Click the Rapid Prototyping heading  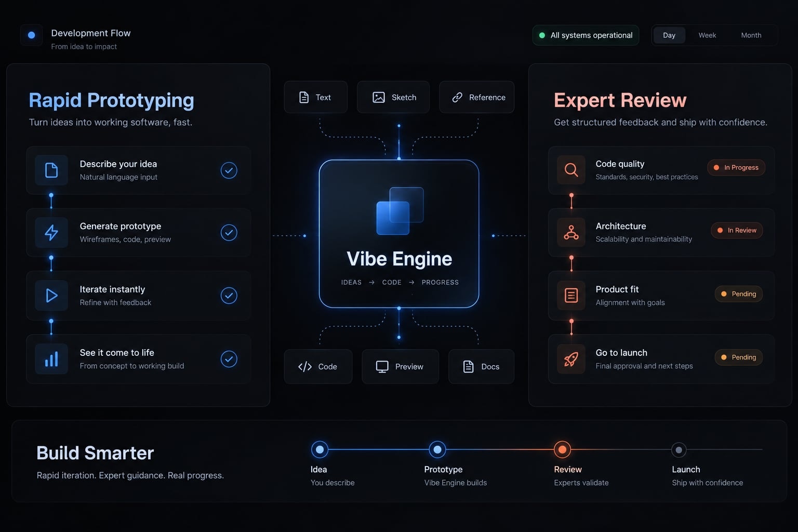pos(111,100)
